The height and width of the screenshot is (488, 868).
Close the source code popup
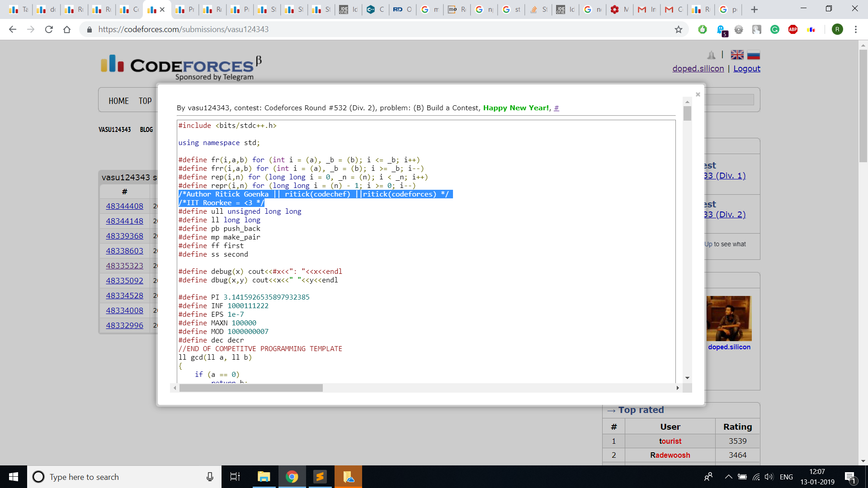click(698, 94)
